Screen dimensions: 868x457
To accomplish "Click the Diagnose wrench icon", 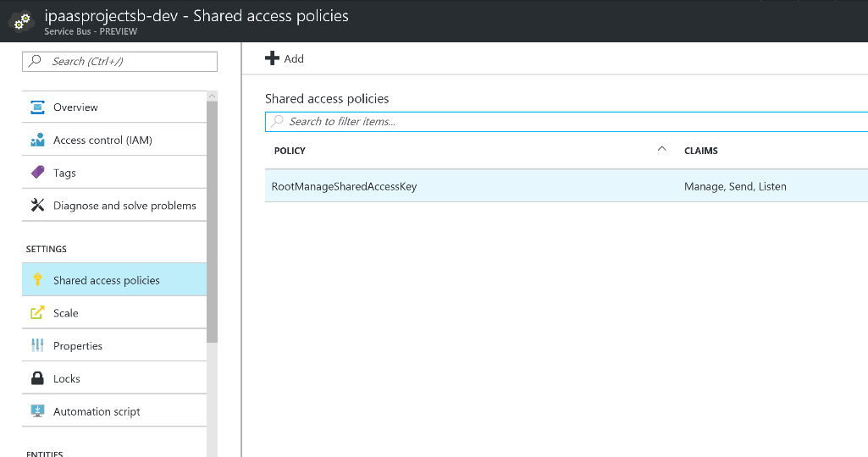I will pyautogui.click(x=37, y=206).
